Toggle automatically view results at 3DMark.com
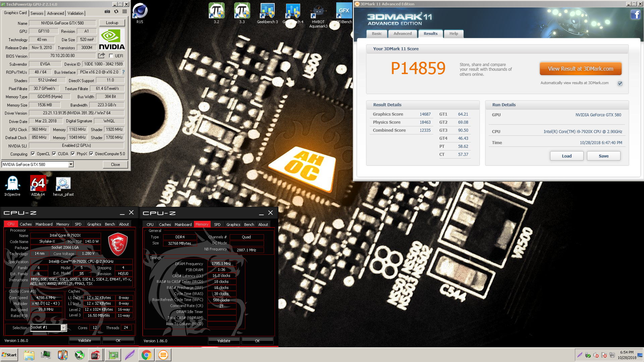 [x=620, y=83]
